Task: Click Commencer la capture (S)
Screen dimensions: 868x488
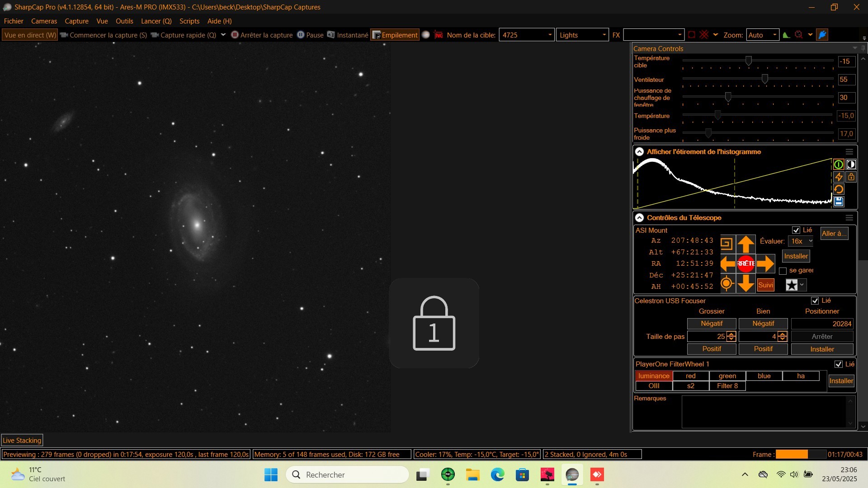Action: tap(104, 35)
